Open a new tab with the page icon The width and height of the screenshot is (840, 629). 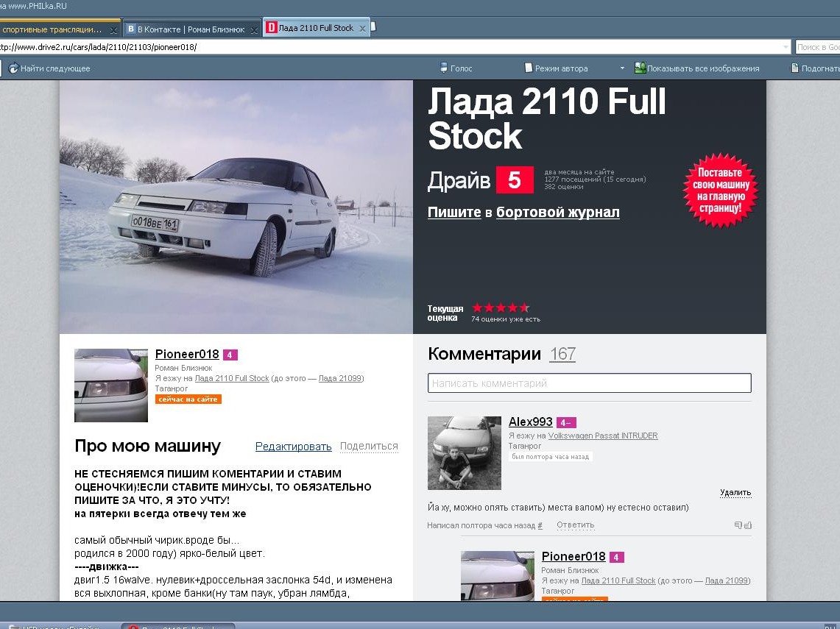click(373, 26)
